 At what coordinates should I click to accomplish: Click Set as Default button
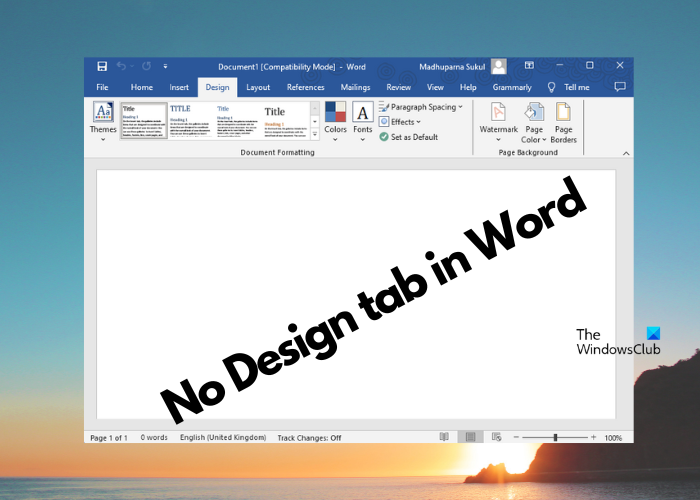point(411,136)
